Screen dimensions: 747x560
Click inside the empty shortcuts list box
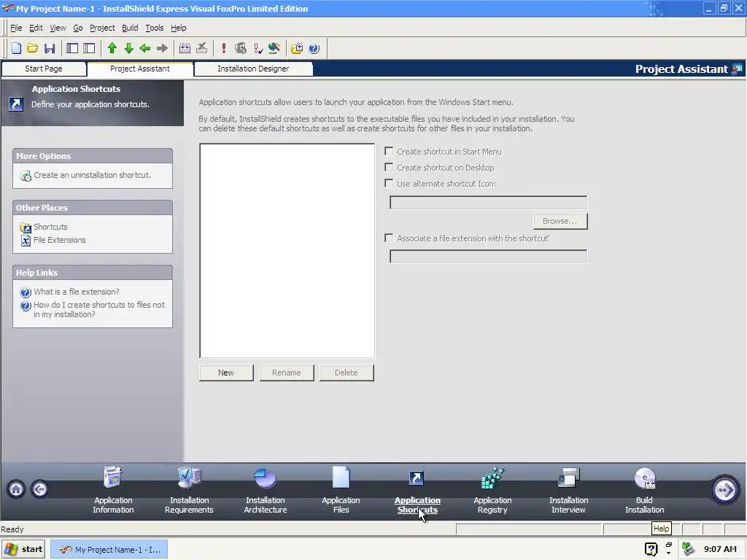click(x=287, y=251)
